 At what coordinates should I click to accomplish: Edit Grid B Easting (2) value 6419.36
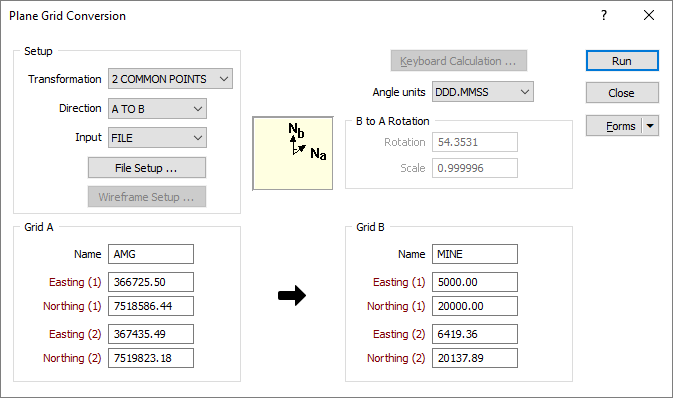475,334
